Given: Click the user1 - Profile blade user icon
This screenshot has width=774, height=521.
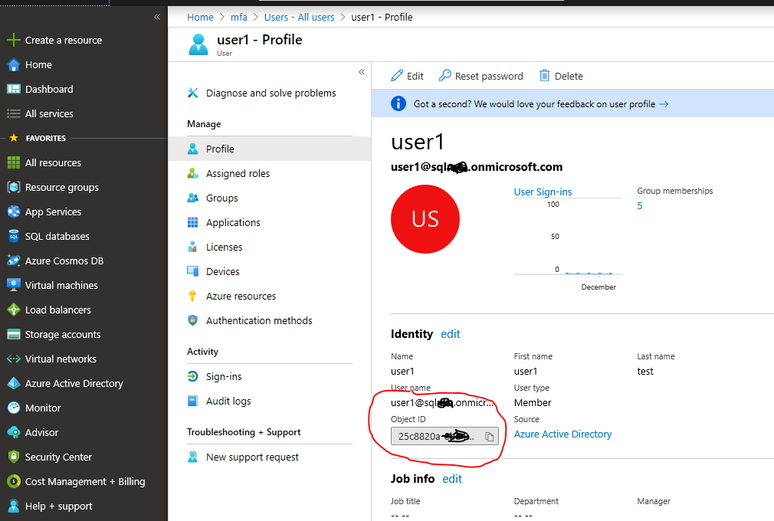Looking at the screenshot, I should (198, 44).
